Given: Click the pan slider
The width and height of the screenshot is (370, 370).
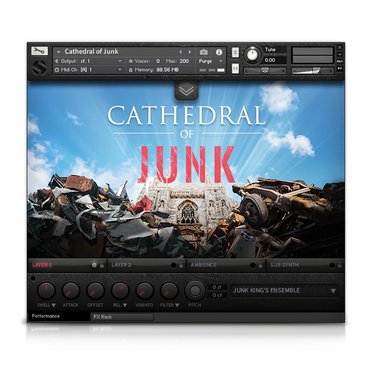Looking at the screenshot, I should coord(265,71).
